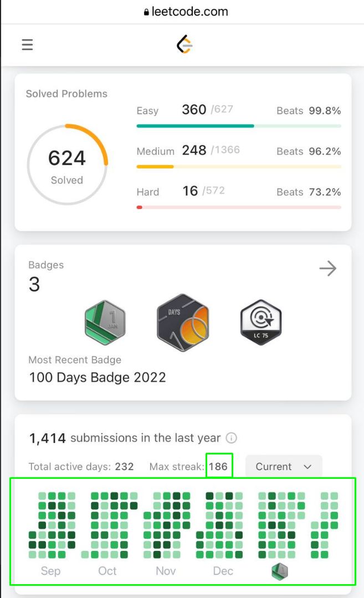Click the Medium yellow progress bar
The height and width of the screenshot is (598, 364).
tap(239, 167)
